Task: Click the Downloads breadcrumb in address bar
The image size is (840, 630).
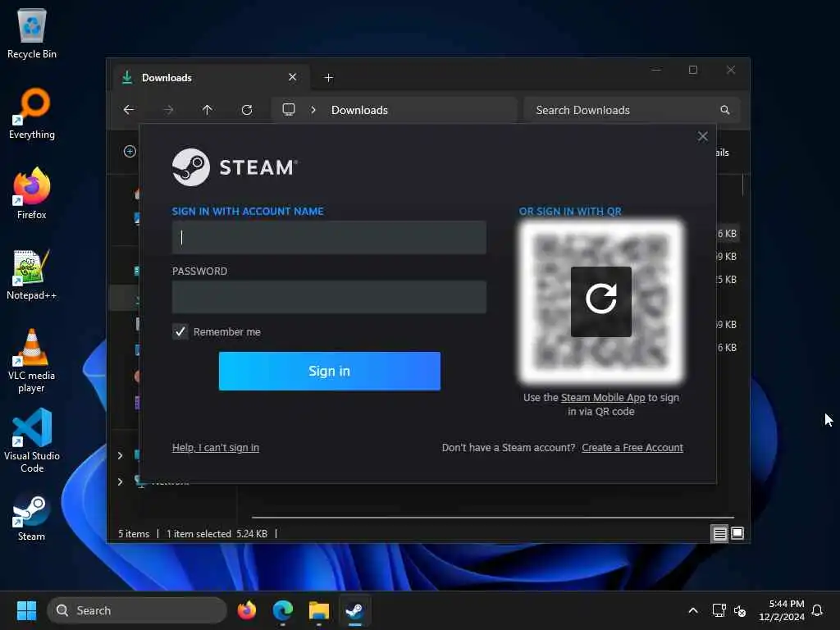Action: 359,110
